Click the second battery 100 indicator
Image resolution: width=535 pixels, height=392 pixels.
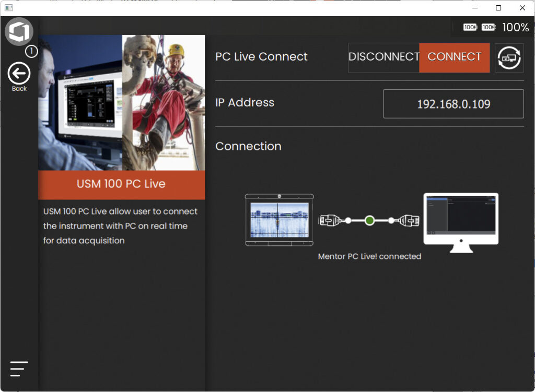pos(489,27)
